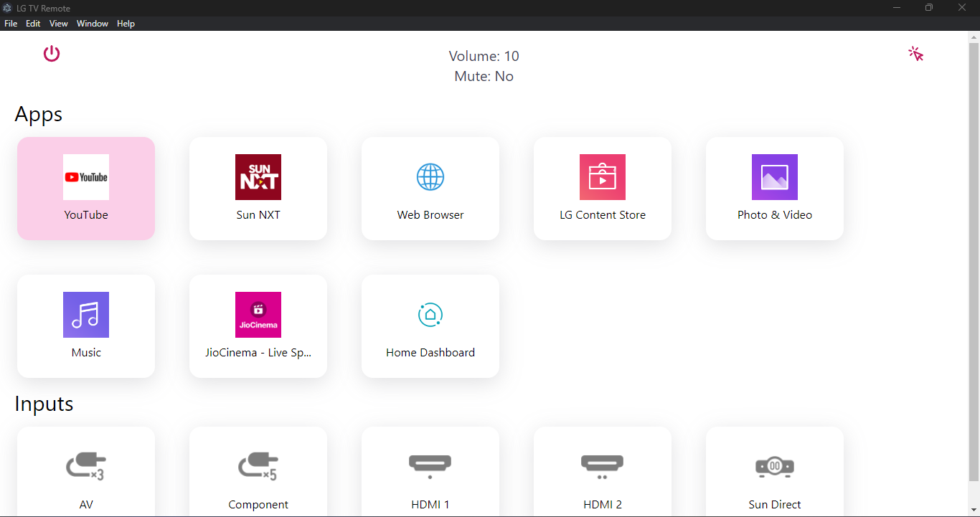Click the Music label text

point(86,352)
